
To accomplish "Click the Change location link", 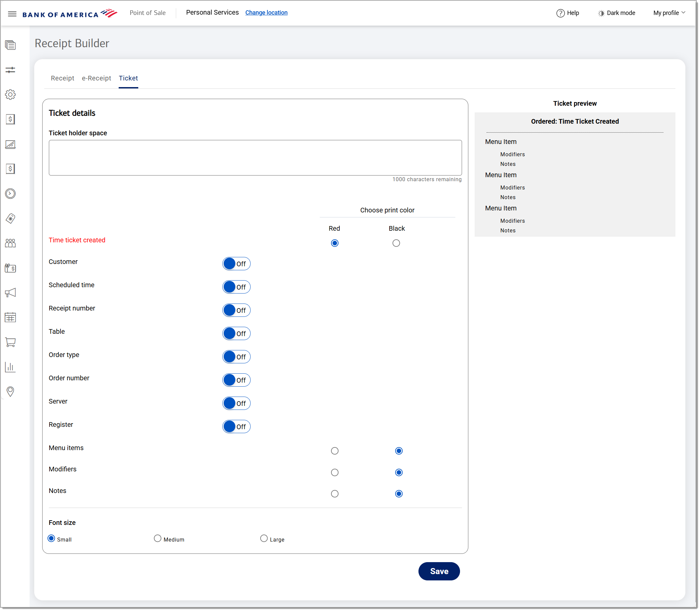I will [x=267, y=13].
